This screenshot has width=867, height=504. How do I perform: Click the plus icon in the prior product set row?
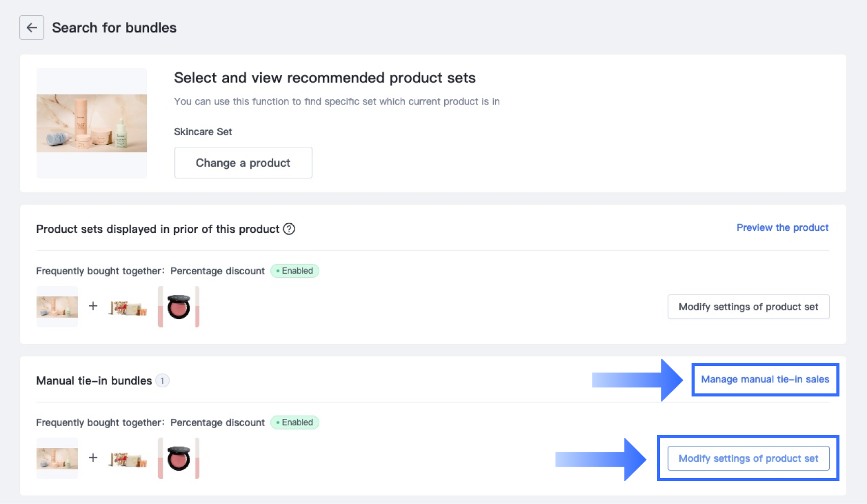[x=93, y=306]
